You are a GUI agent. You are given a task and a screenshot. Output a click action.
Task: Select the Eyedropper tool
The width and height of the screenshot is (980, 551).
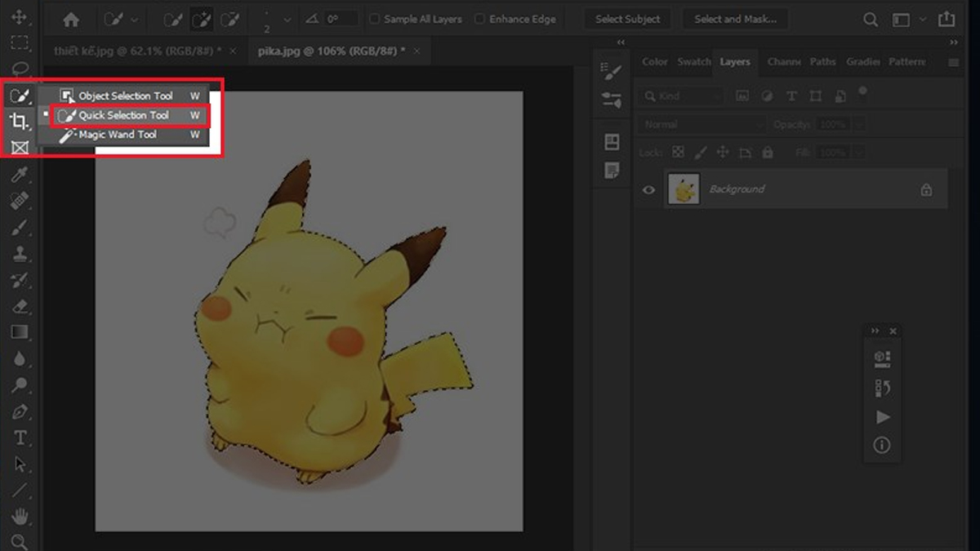(x=20, y=174)
